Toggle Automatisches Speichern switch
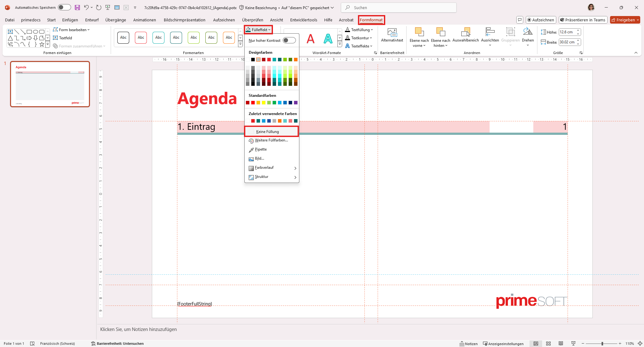 click(64, 8)
